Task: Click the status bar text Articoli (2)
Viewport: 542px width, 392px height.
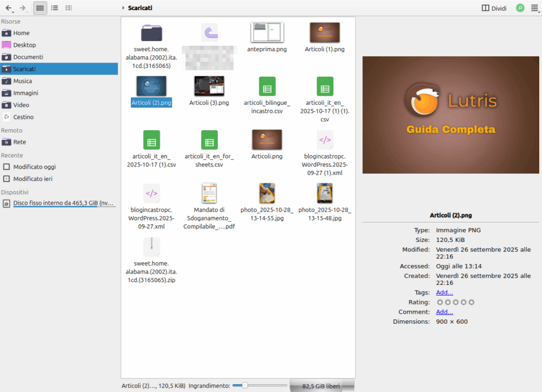Action: (154, 386)
